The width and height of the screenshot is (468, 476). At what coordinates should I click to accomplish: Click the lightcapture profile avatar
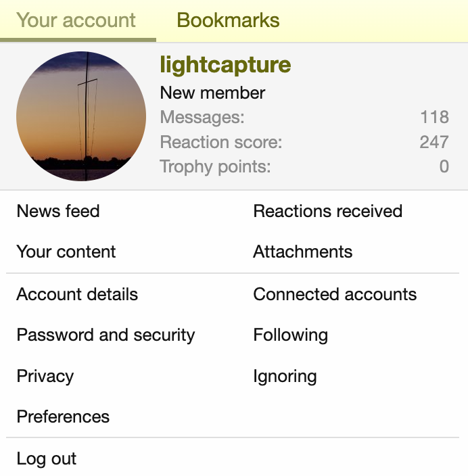point(81,116)
